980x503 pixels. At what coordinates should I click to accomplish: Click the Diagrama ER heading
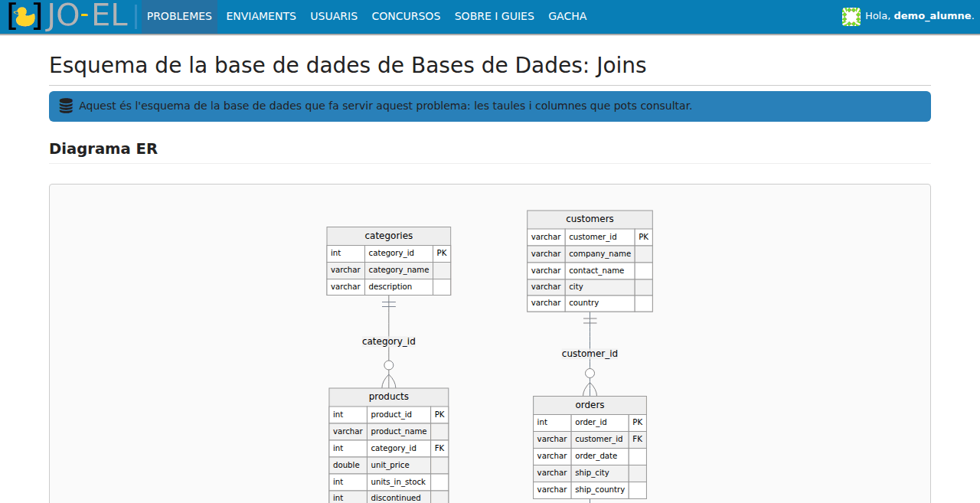coord(103,149)
